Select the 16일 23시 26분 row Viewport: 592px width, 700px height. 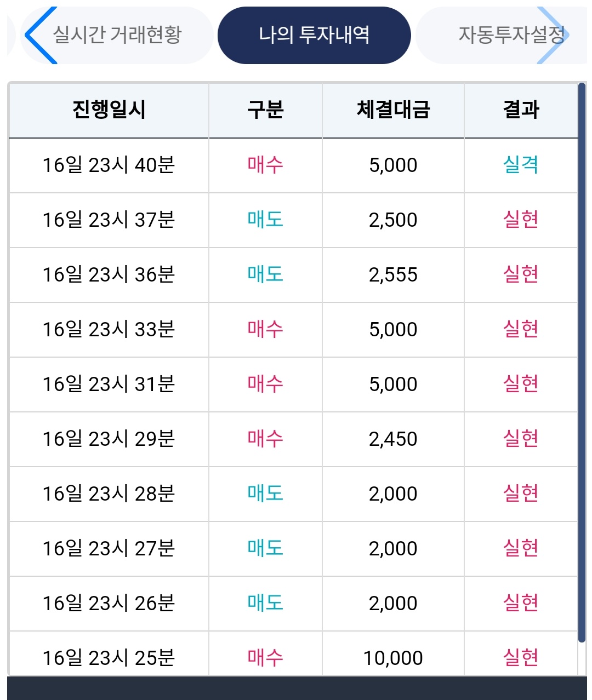pos(109,603)
